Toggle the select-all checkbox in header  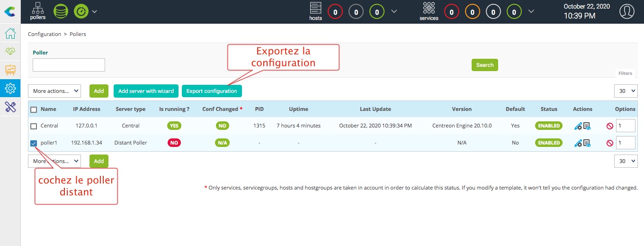pos(34,109)
